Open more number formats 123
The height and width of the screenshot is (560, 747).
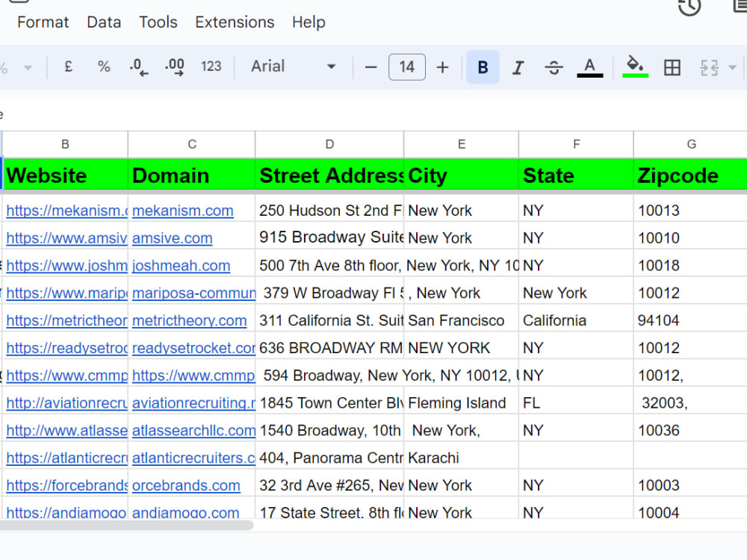[211, 66]
